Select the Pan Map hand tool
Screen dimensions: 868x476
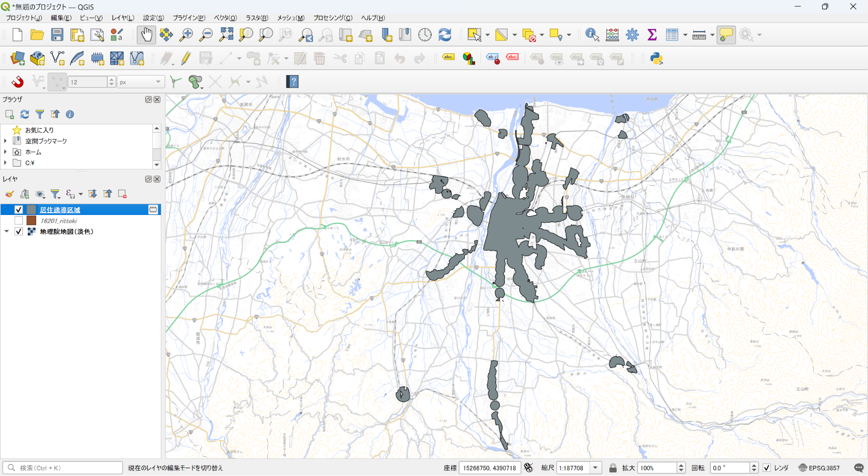146,35
